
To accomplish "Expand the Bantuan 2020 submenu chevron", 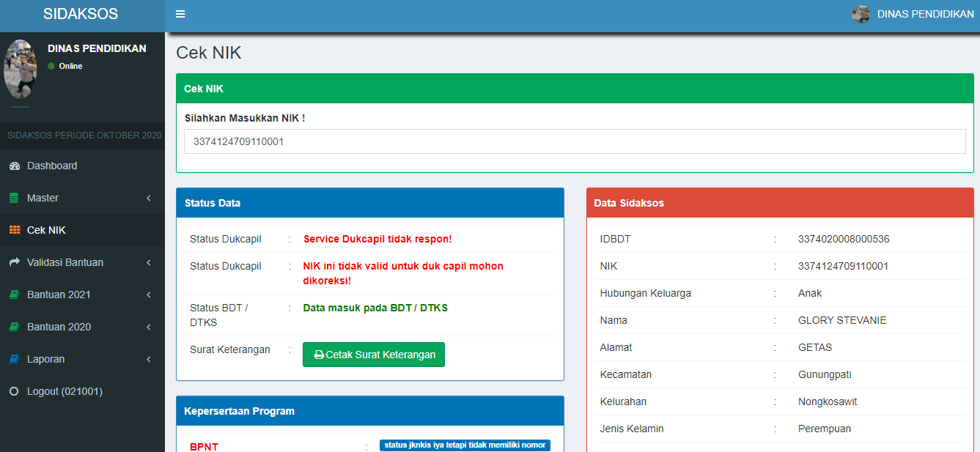I will (149, 327).
